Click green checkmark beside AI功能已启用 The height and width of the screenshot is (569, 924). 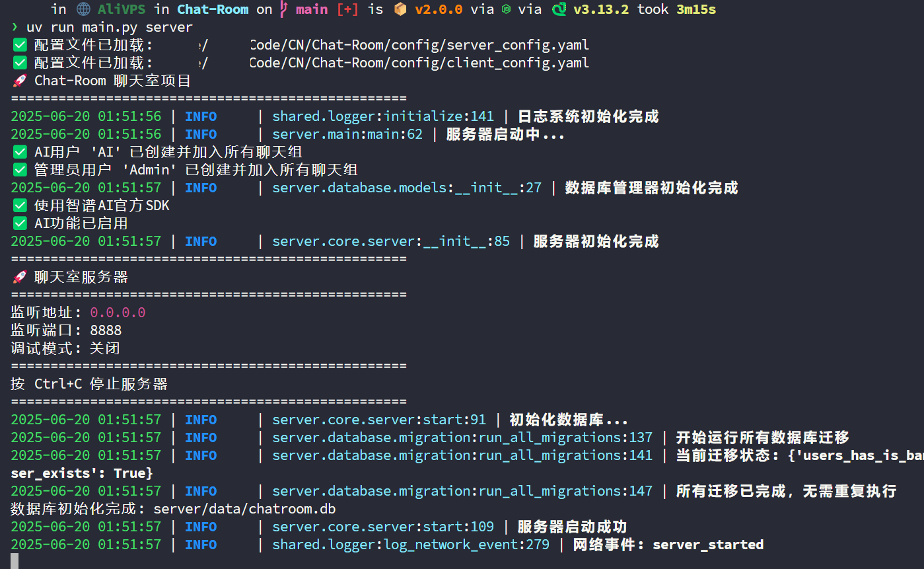[x=20, y=223]
